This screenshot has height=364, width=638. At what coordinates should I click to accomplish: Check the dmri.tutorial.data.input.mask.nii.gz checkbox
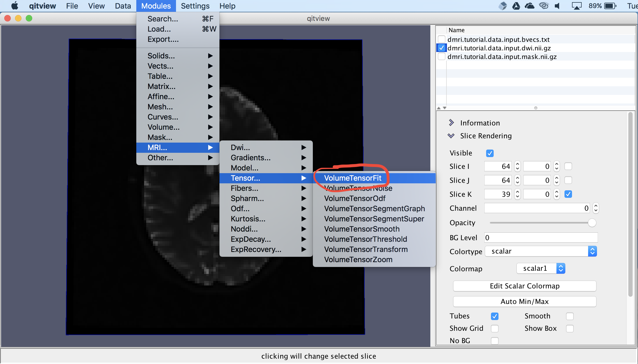coord(441,57)
